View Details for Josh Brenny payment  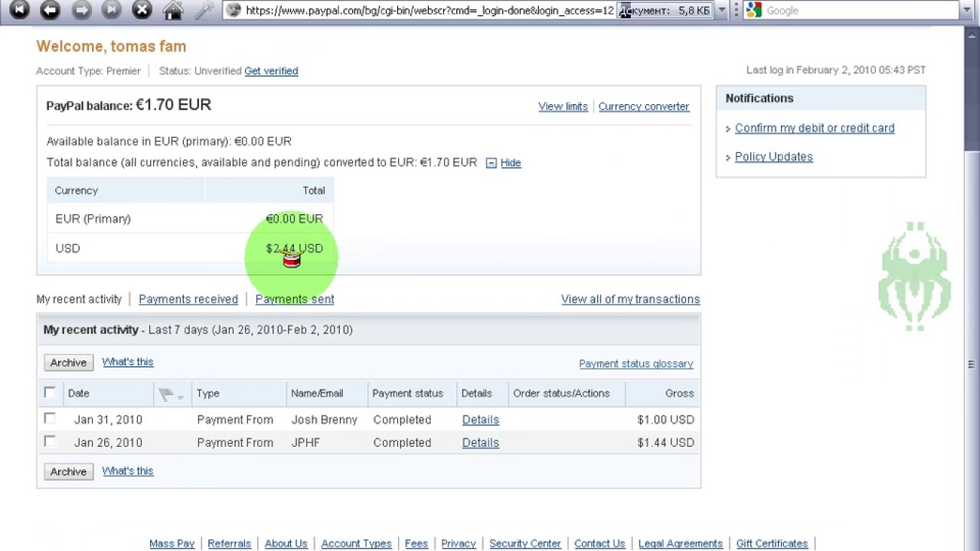coord(481,420)
